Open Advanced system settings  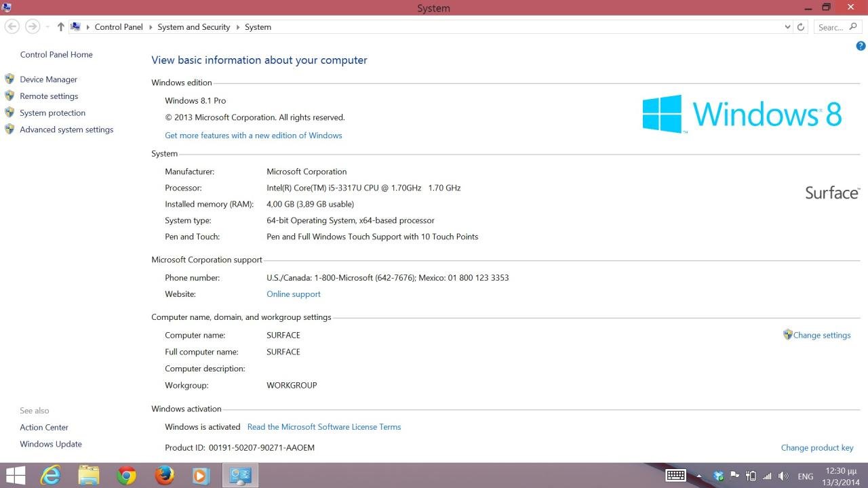pos(66,129)
